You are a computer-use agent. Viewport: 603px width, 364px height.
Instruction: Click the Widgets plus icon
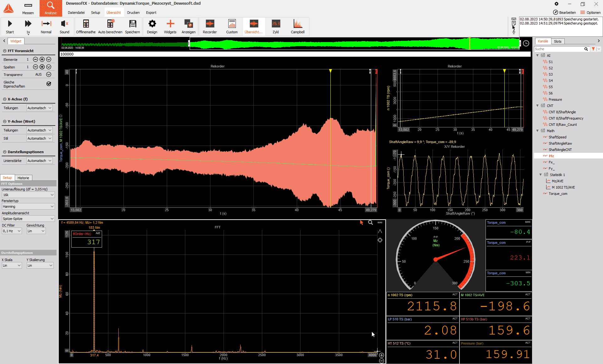(170, 24)
